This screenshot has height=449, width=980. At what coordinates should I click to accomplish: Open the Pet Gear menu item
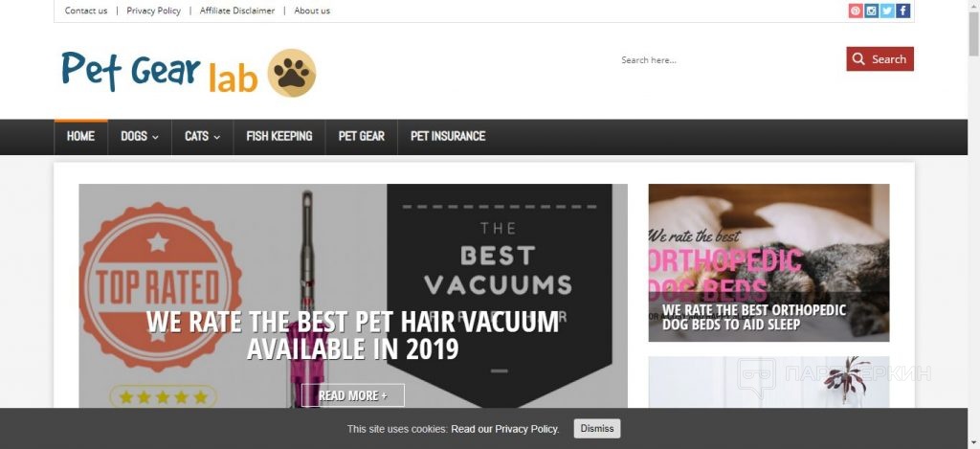[361, 136]
